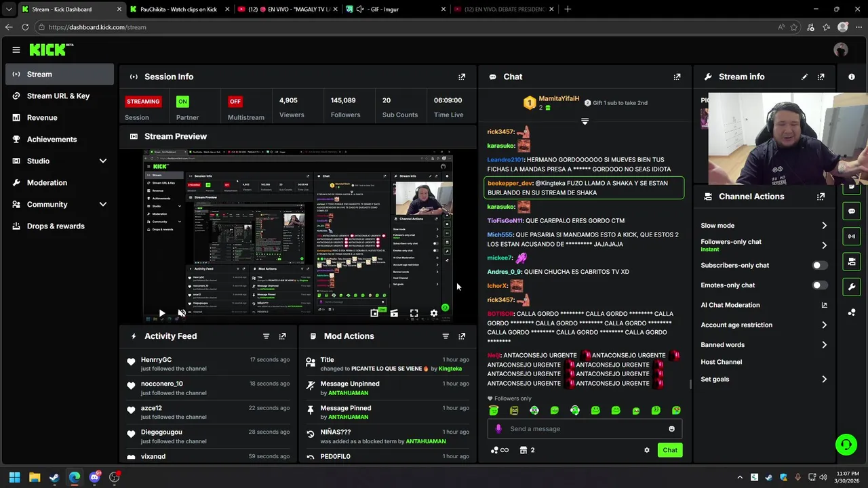Open Moderation in sidebar

point(60,182)
